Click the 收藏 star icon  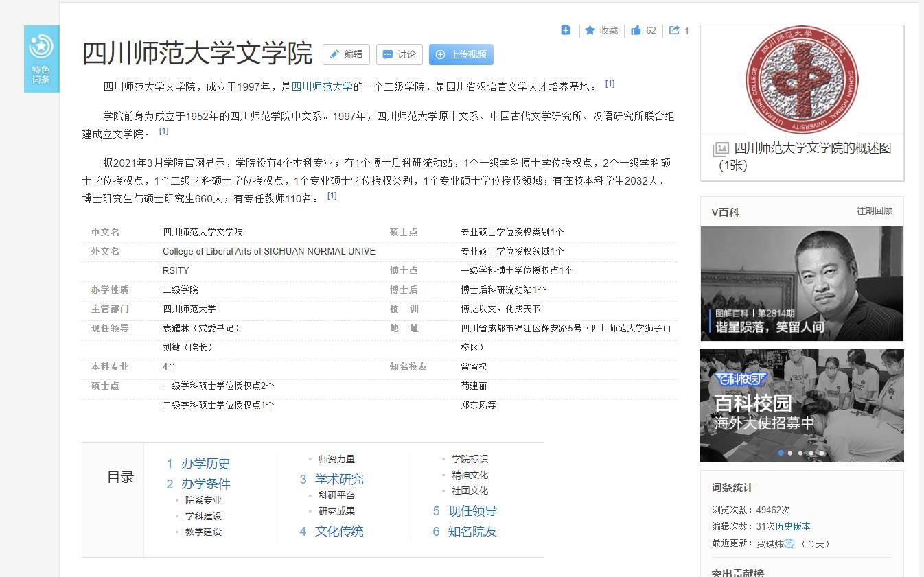coord(590,30)
